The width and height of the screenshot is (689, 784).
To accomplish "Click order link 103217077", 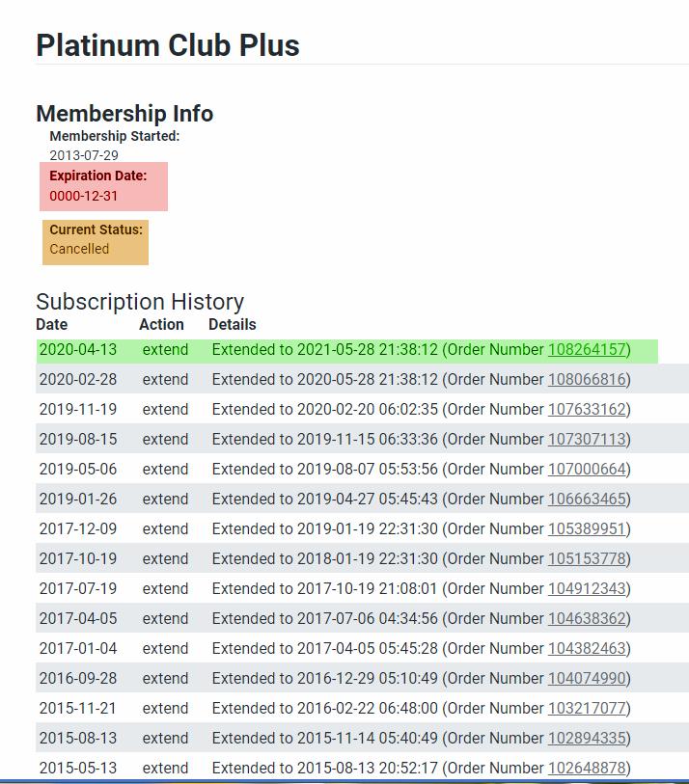I will (x=587, y=709).
